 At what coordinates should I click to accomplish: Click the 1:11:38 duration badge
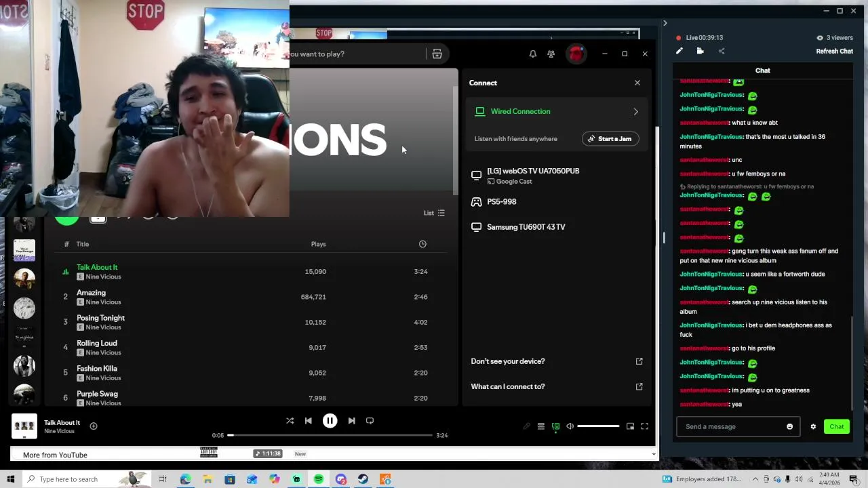(268, 453)
